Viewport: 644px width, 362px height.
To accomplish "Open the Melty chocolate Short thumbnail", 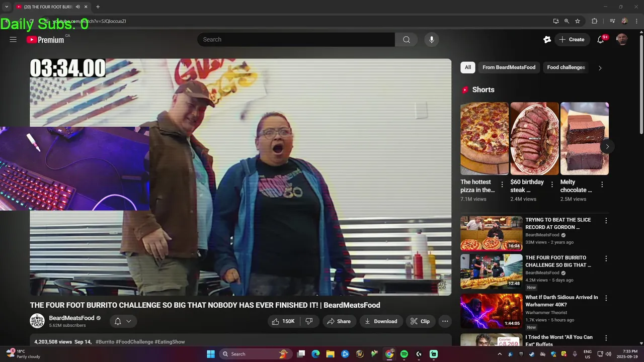I will click(x=585, y=139).
